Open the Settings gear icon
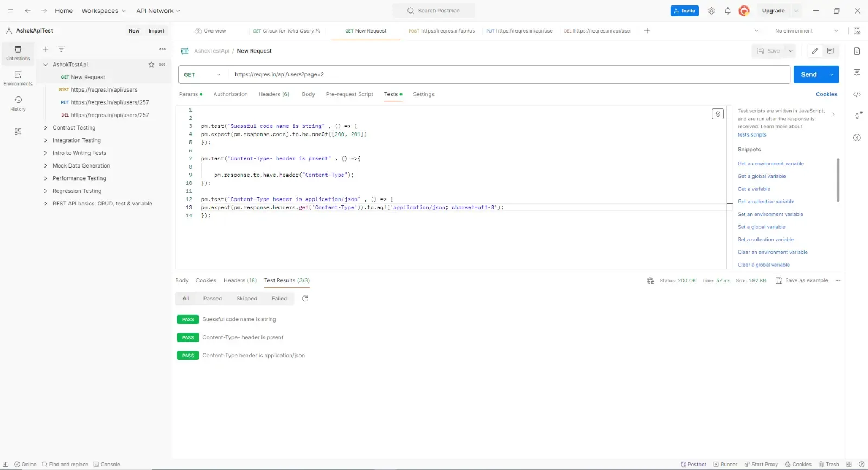Image resolution: width=868 pixels, height=470 pixels. click(711, 11)
